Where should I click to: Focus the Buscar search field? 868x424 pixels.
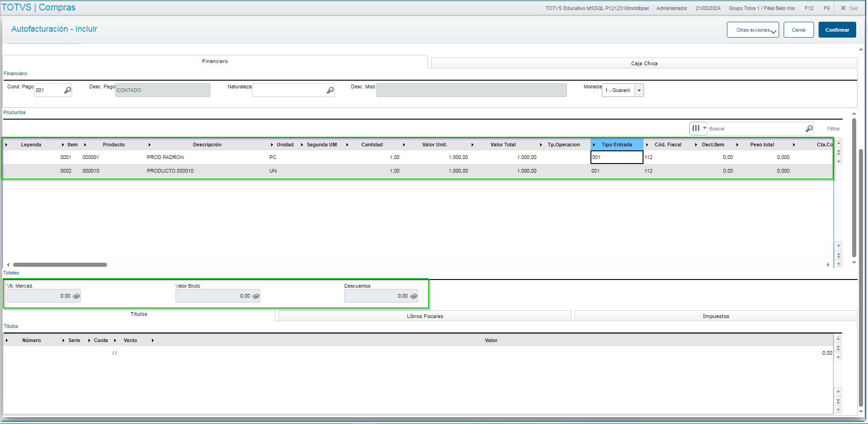[756, 129]
